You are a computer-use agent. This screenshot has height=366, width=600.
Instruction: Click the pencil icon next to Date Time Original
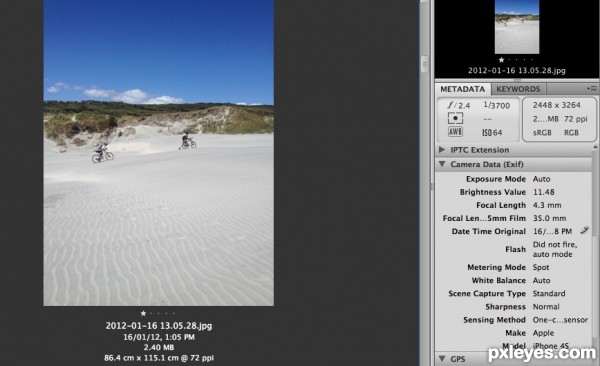[x=584, y=230]
